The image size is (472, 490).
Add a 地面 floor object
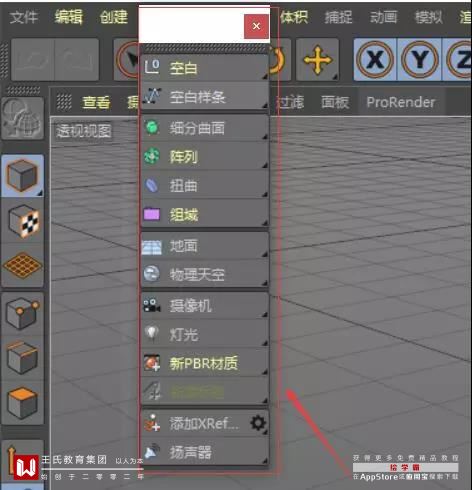(x=205, y=246)
